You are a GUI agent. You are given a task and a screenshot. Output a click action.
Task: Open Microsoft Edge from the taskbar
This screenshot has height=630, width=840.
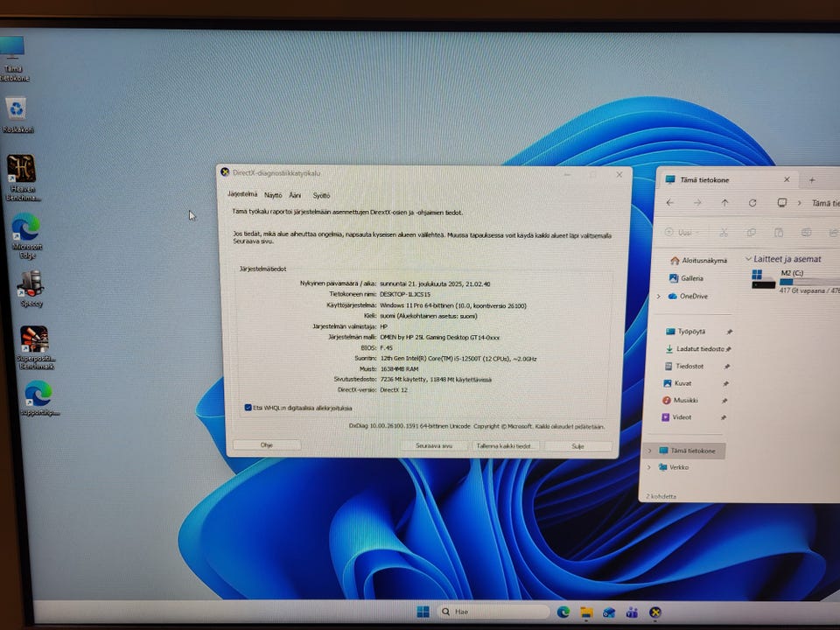pyautogui.click(x=563, y=612)
